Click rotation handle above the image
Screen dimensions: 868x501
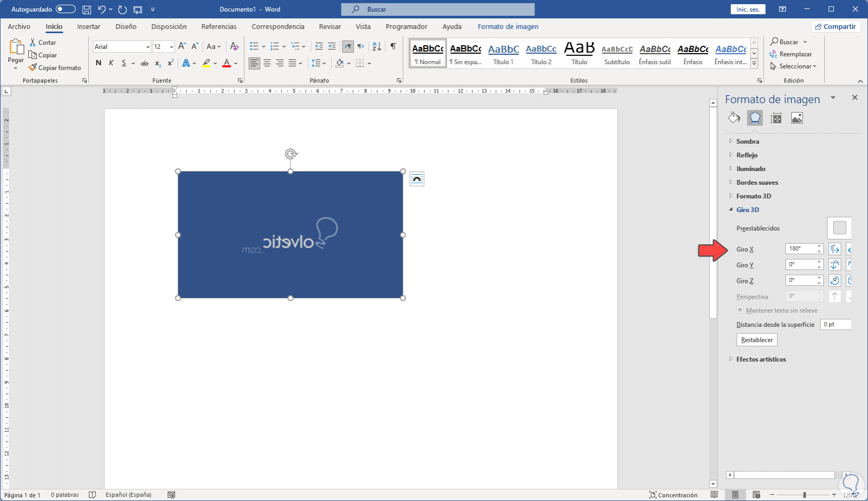coord(291,154)
